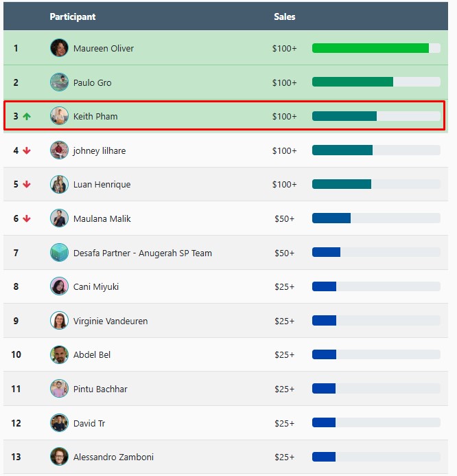This screenshot has width=457, height=476.
Task: Open johney lilhare's participant name
Action: pos(99,150)
